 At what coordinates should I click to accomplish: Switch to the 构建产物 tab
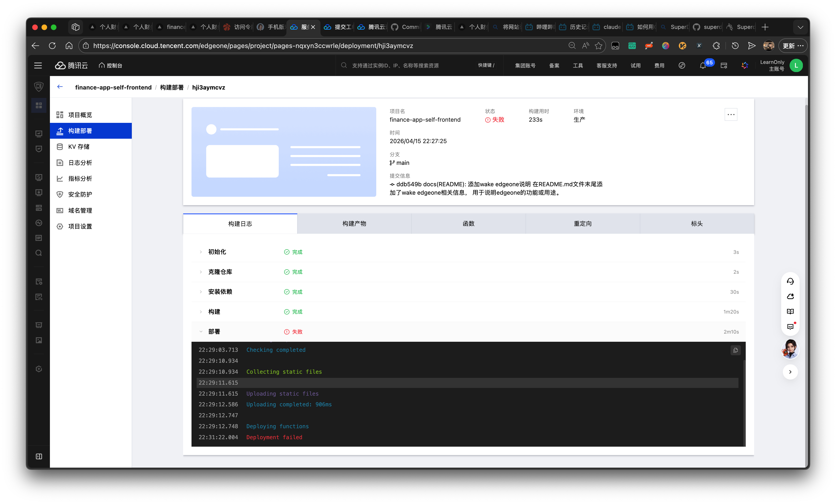click(354, 224)
